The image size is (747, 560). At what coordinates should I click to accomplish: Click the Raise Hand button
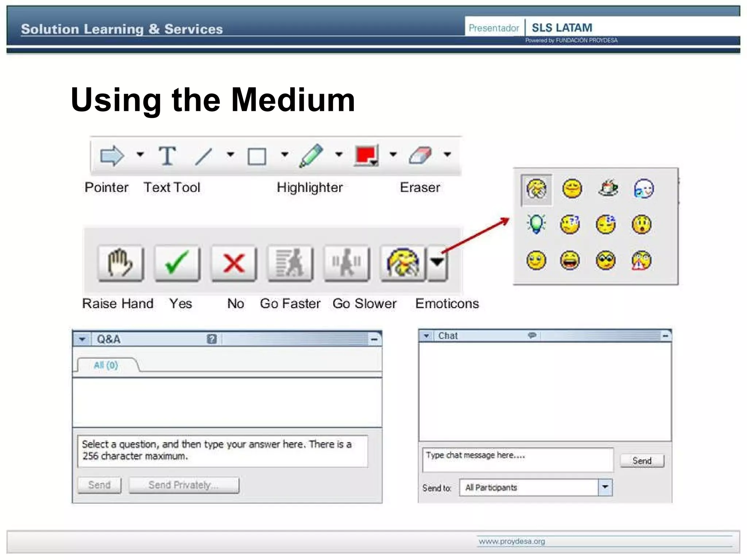pos(120,263)
